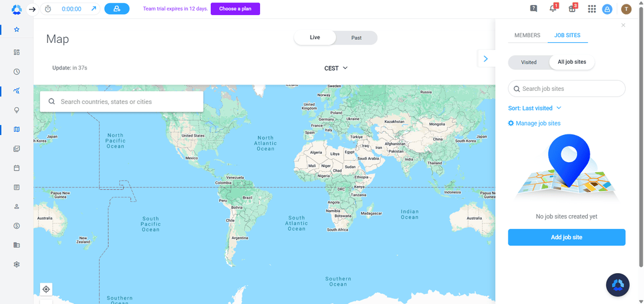Switch the map to Live mode

[x=314, y=38]
